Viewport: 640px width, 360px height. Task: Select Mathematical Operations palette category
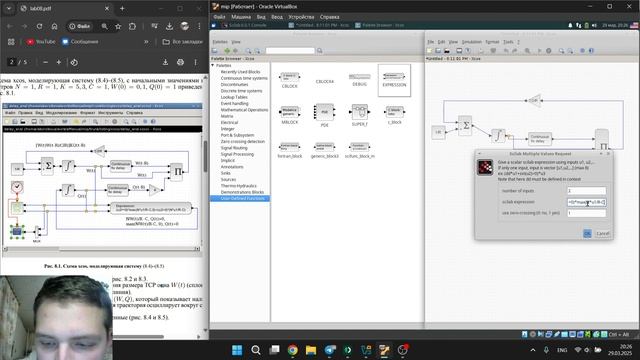pos(244,110)
